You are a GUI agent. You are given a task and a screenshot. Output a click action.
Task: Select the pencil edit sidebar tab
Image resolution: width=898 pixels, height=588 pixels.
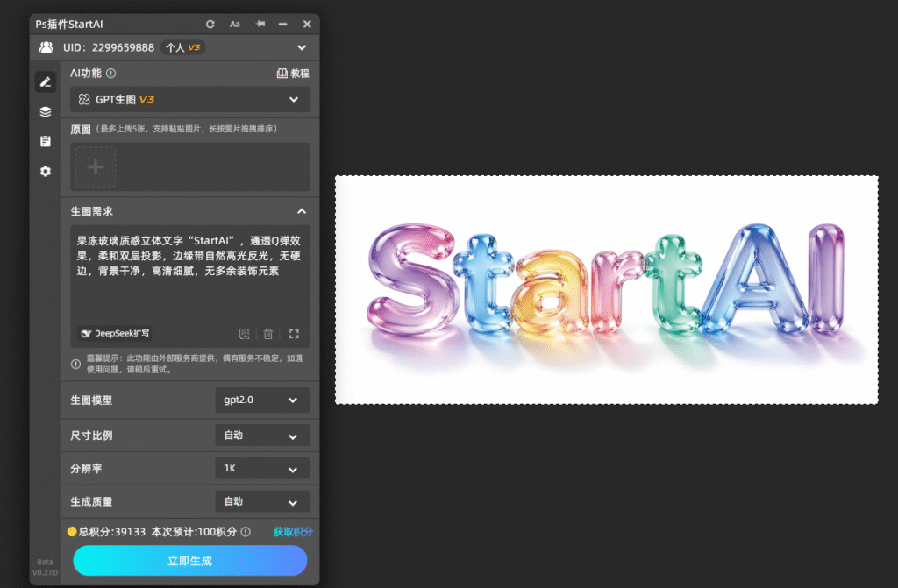(46, 81)
